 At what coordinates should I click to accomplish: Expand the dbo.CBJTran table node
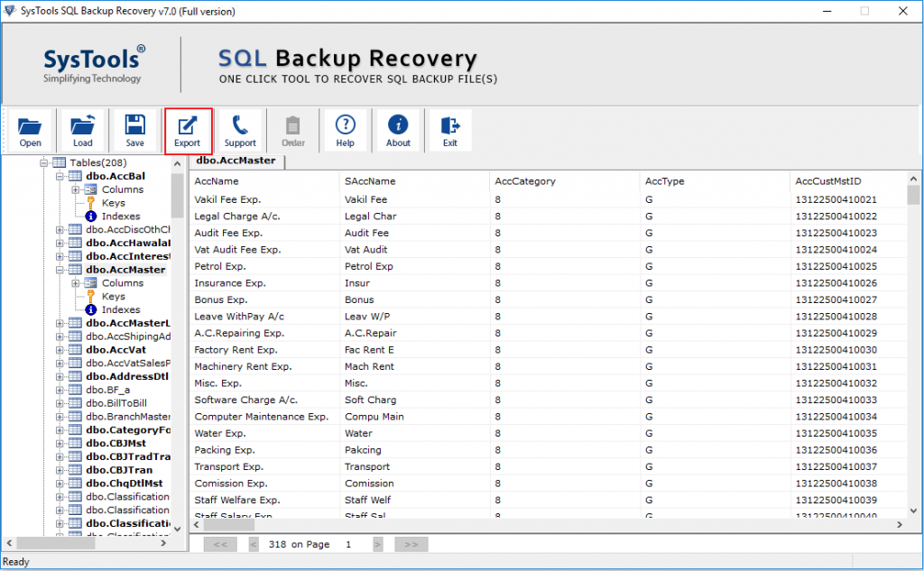(x=60, y=470)
